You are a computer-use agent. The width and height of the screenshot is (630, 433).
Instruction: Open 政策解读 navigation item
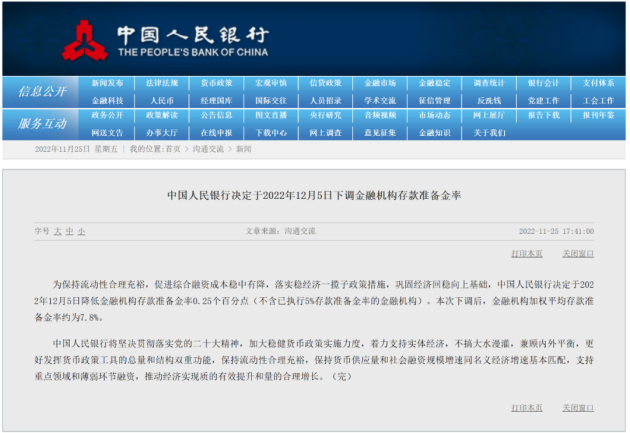pyautogui.click(x=162, y=115)
